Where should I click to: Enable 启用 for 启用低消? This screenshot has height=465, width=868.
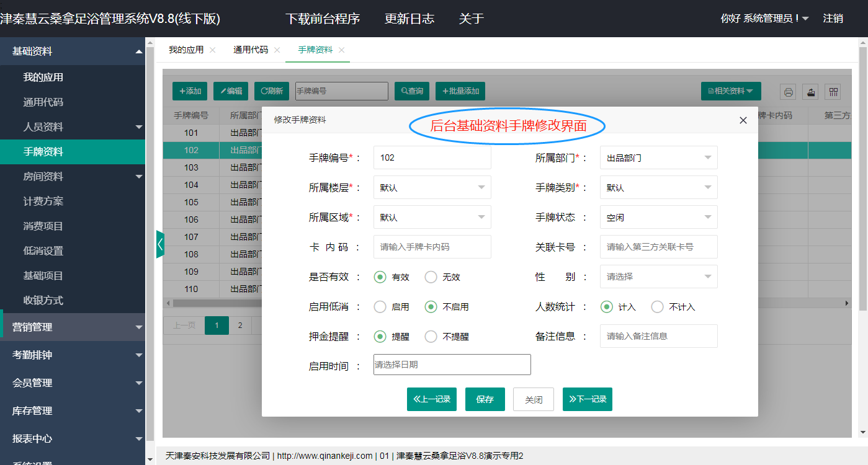coord(380,307)
